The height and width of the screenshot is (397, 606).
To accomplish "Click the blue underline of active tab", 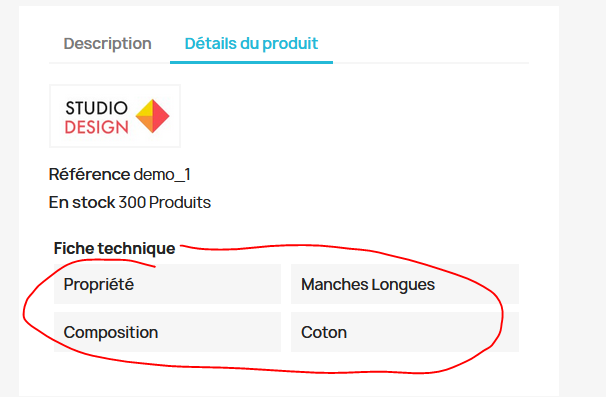I will [x=251, y=62].
